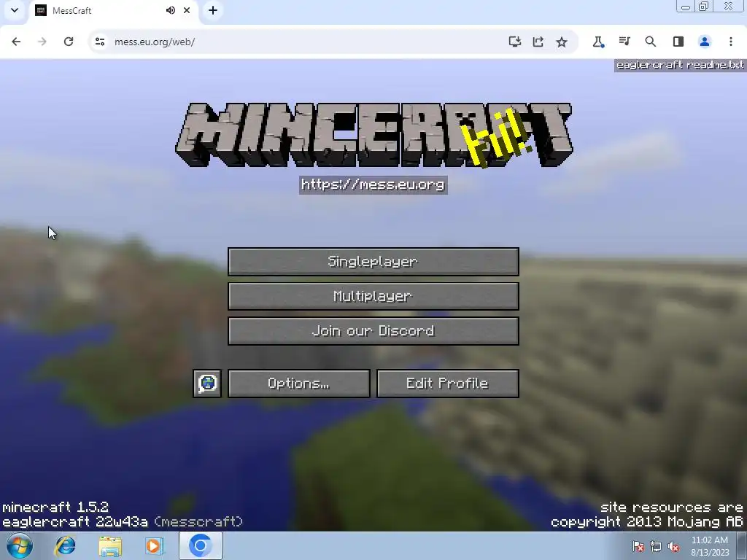Click the muted volume tray icon
Image resolution: width=747 pixels, height=560 pixels.
(x=673, y=547)
